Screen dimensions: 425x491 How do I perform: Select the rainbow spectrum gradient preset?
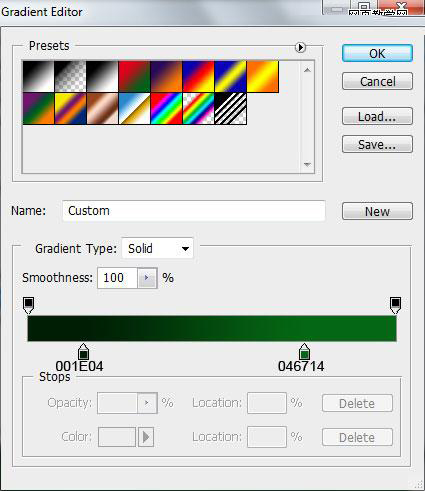click(x=166, y=109)
